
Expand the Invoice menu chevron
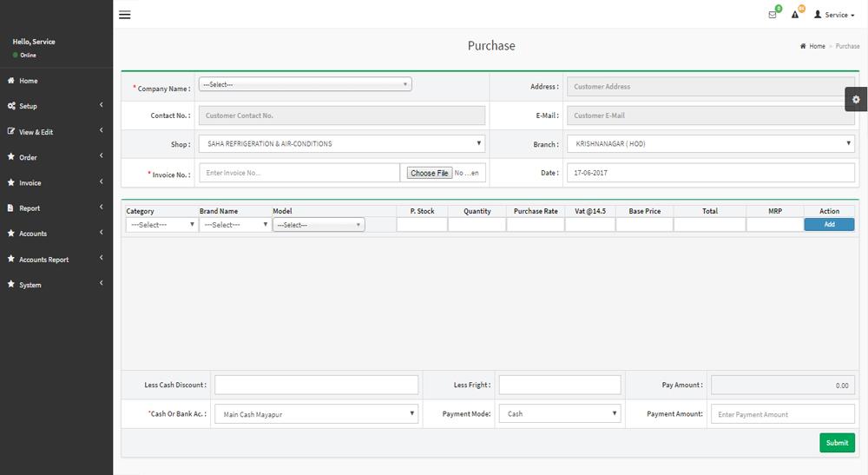(102, 181)
